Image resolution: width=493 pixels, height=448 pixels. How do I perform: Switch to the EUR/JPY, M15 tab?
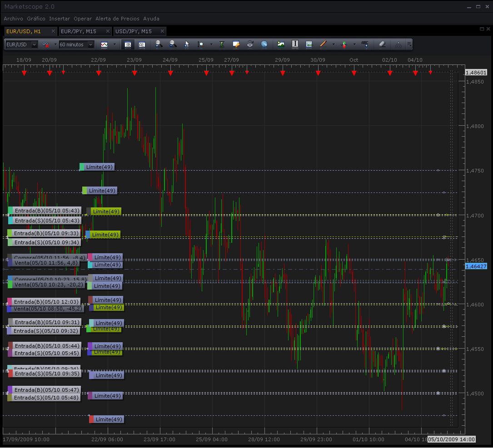(79, 31)
